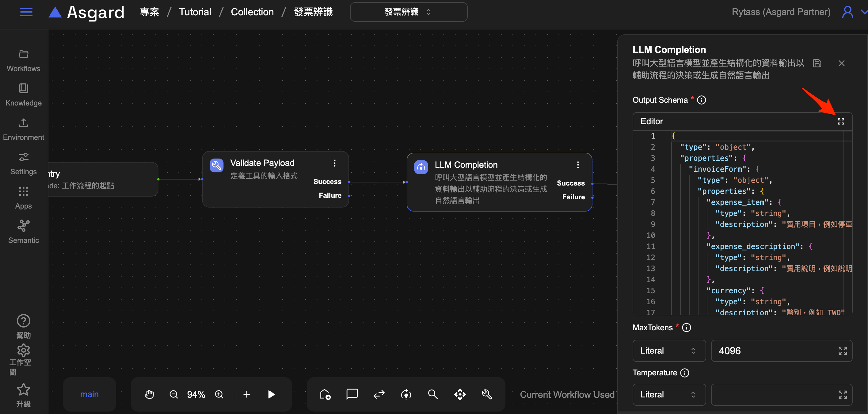Open the MaxTokens Literal type dropdown

(x=668, y=351)
